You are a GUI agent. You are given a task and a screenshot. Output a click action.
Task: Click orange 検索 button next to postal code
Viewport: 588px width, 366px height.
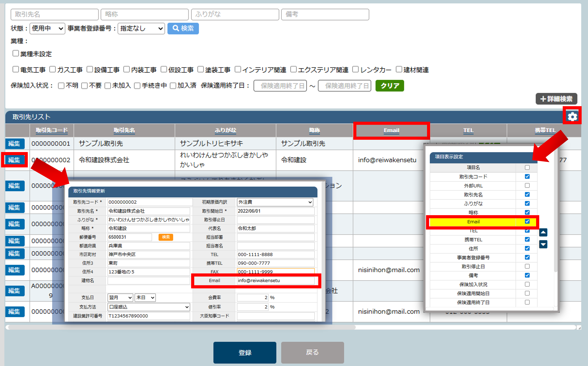pyautogui.click(x=166, y=237)
